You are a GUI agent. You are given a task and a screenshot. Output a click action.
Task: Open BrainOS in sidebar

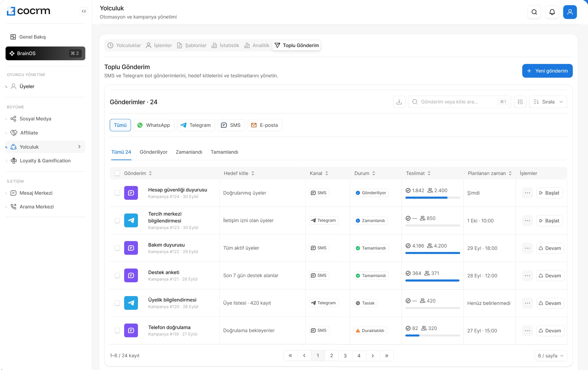[x=45, y=53]
